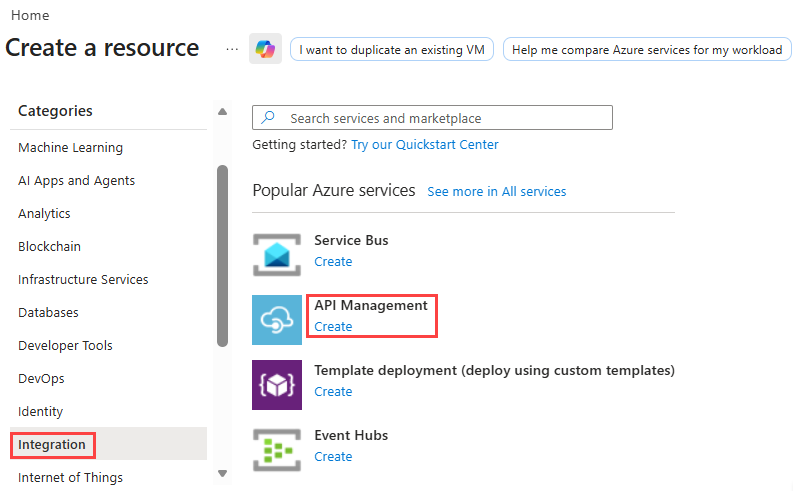
Task: Click the categories list scrollbar thumb
Action: coord(222,255)
